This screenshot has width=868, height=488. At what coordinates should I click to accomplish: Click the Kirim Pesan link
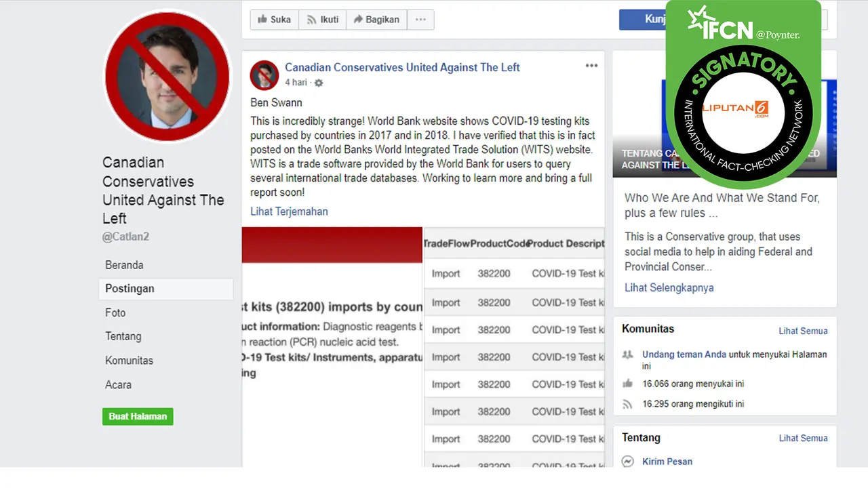pos(667,462)
